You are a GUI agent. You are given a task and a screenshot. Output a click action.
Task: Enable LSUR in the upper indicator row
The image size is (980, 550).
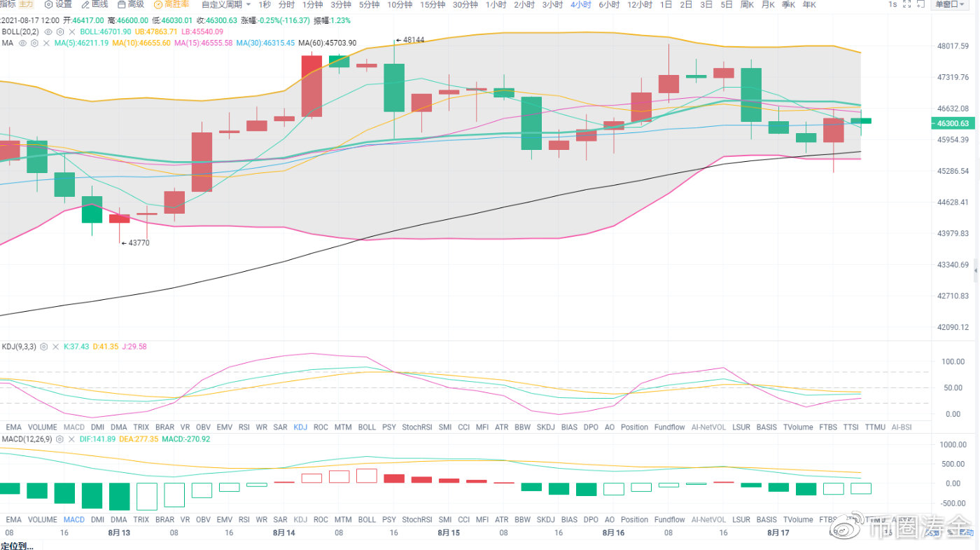741,427
